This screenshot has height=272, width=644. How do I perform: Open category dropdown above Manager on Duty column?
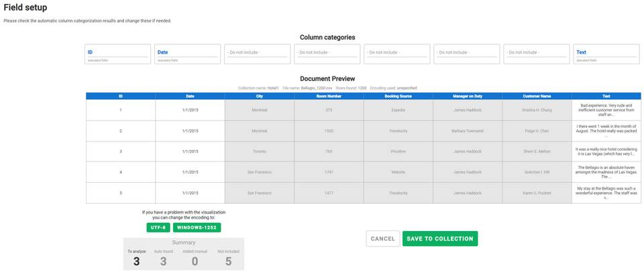pyautogui.click(x=467, y=54)
